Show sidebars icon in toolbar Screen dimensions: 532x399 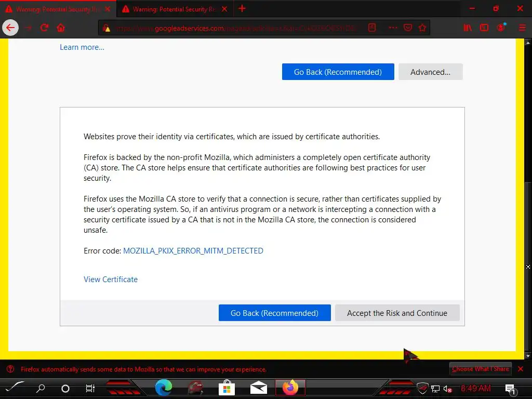484,28
